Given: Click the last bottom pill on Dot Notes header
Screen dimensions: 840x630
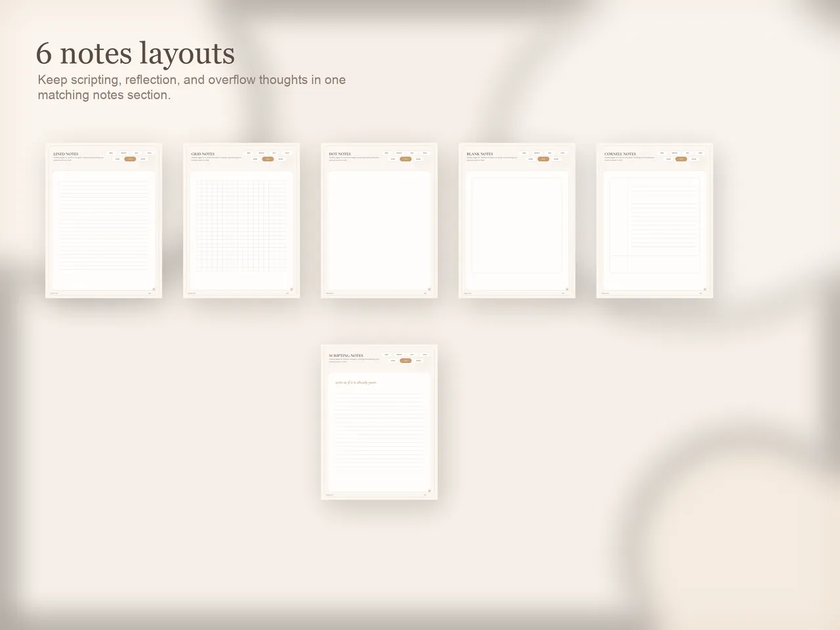Looking at the screenshot, I should (418, 159).
